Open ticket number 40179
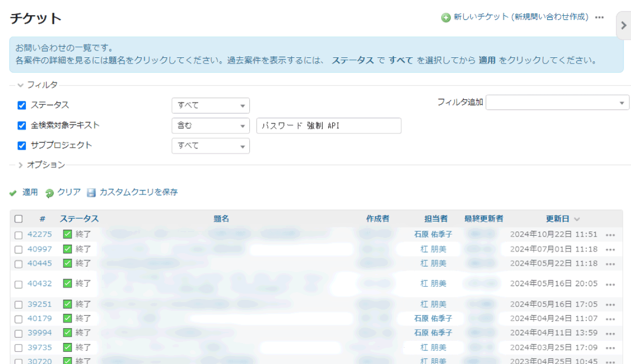Screen dimensions: 631x364 point(39,318)
